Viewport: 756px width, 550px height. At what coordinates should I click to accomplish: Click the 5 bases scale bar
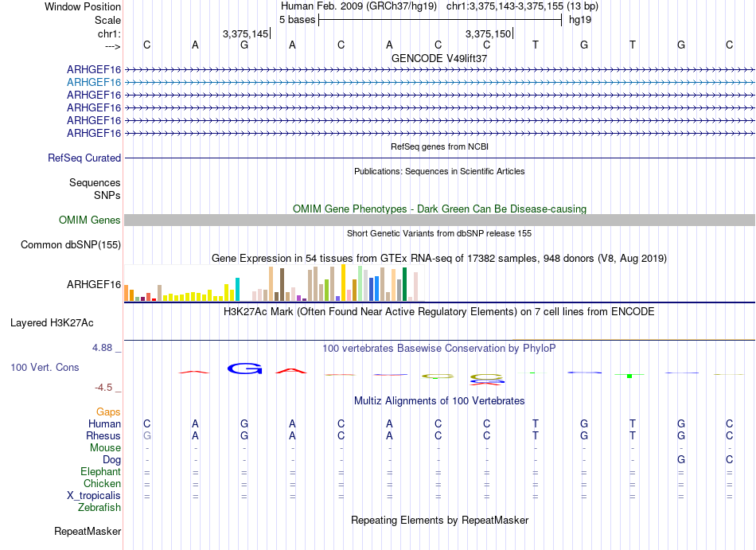click(x=440, y=20)
